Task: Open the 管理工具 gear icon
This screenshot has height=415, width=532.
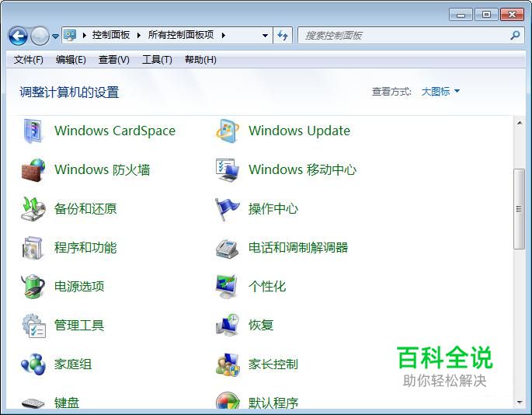Action: pyautogui.click(x=33, y=326)
